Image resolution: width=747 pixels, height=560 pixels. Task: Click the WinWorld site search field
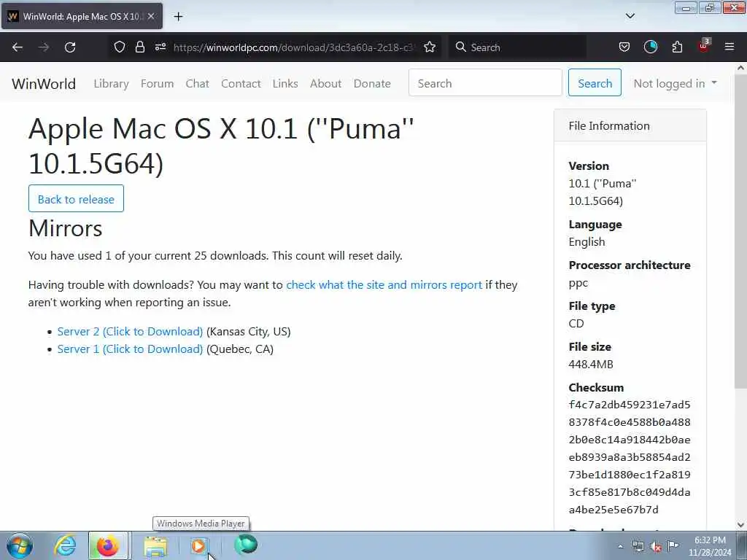pos(485,82)
